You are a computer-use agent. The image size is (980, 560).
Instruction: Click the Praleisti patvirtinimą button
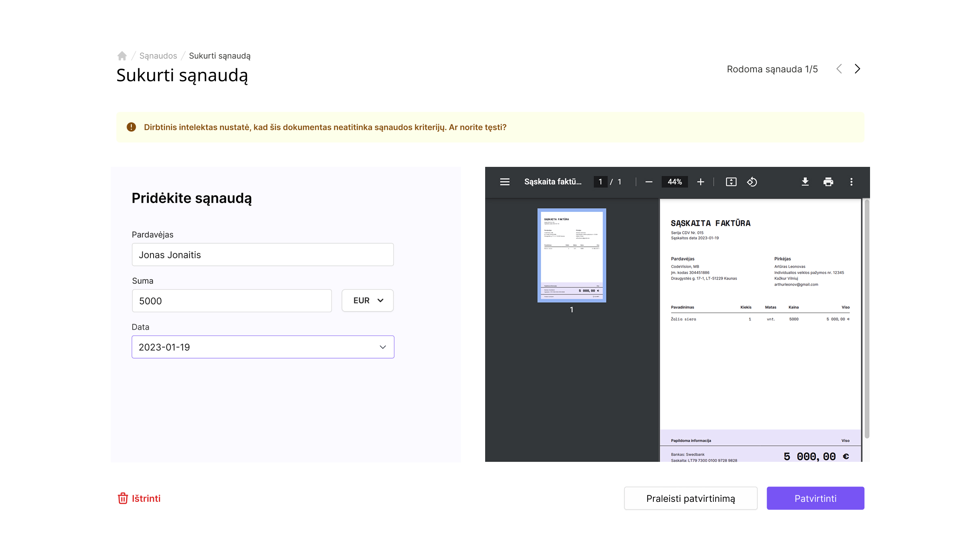691,498
